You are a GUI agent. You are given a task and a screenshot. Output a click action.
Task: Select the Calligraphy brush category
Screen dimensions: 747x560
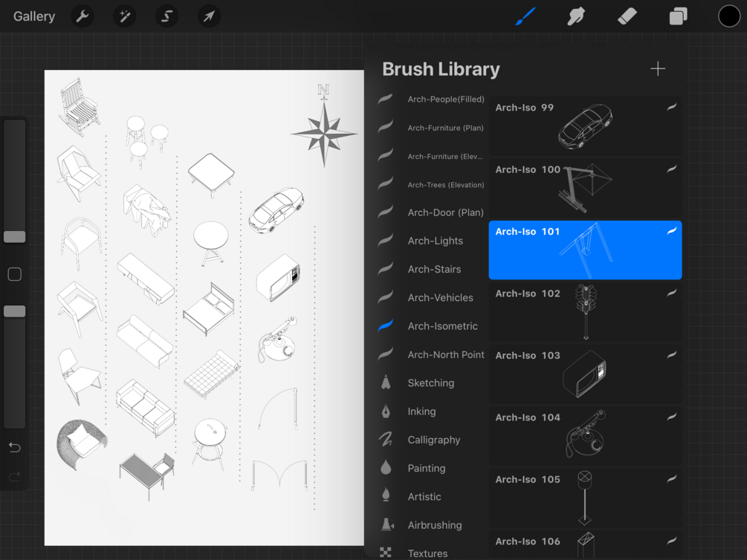433,440
